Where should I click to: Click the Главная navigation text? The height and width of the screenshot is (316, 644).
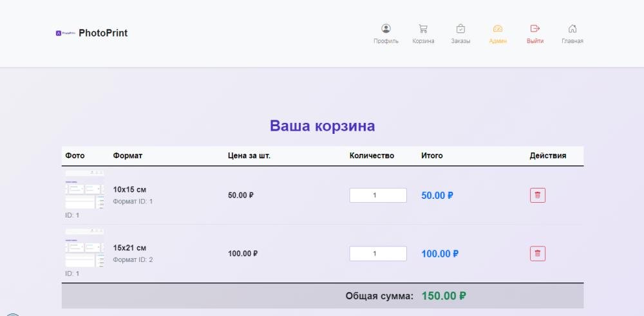(572, 41)
